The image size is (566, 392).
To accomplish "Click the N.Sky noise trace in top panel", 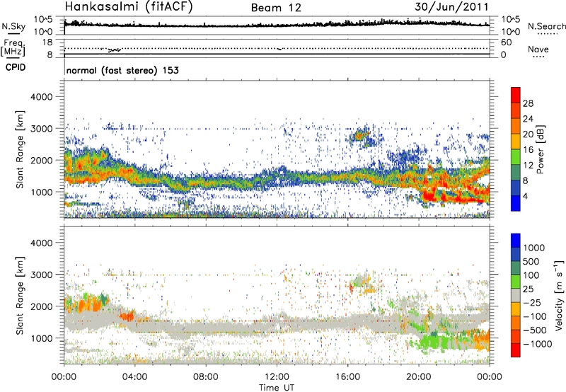I will [277, 25].
